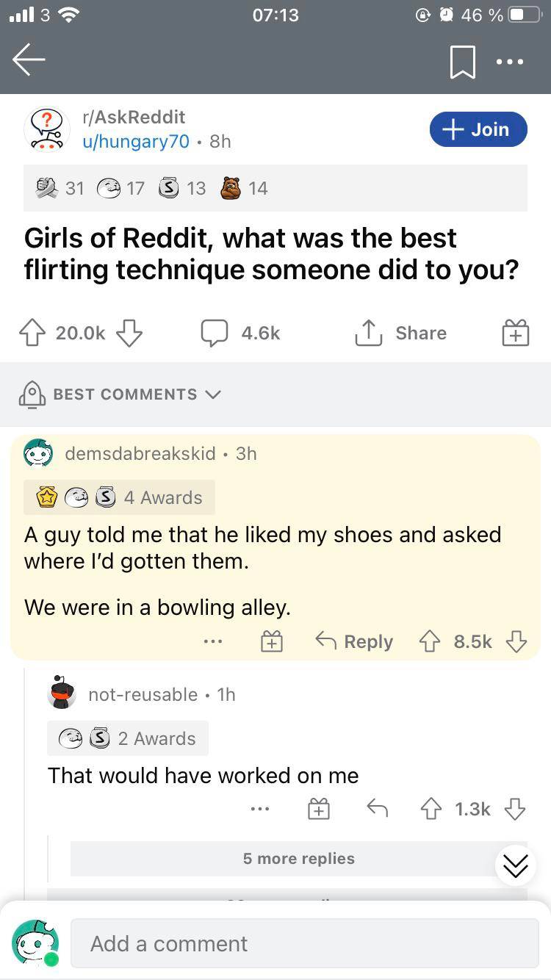
Task: Bookmark this post
Action: [462, 62]
